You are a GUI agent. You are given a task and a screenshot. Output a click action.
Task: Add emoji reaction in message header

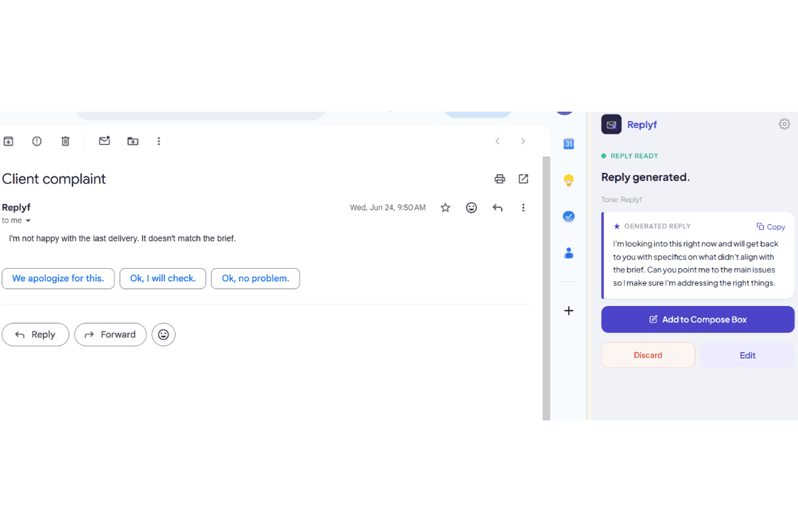point(471,207)
